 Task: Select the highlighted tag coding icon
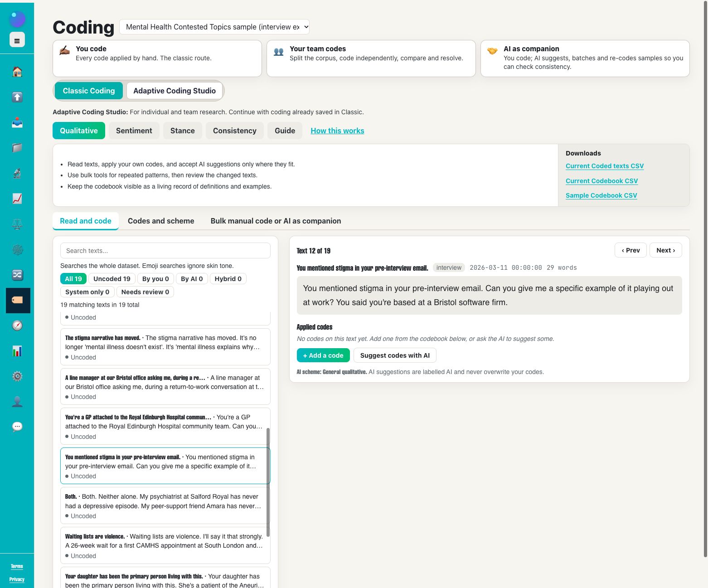click(x=18, y=300)
